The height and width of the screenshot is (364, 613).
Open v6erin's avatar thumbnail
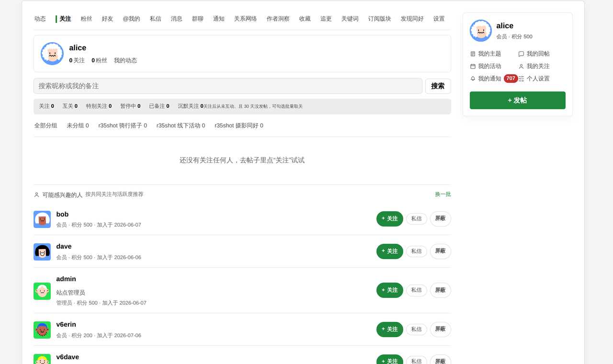tap(42, 330)
